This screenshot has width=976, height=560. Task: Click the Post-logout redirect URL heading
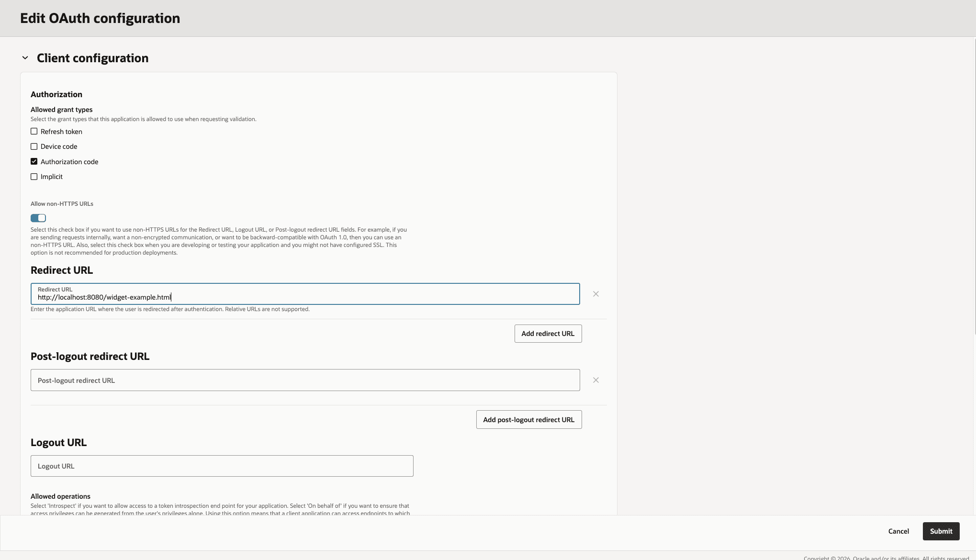[90, 356]
